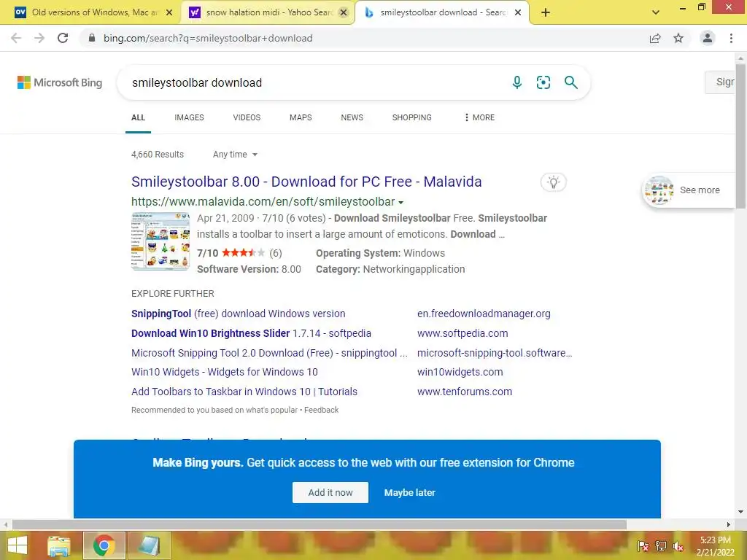The height and width of the screenshot is (560, 747).
Task: Click the Sign in button
Action: pos(720,82)
